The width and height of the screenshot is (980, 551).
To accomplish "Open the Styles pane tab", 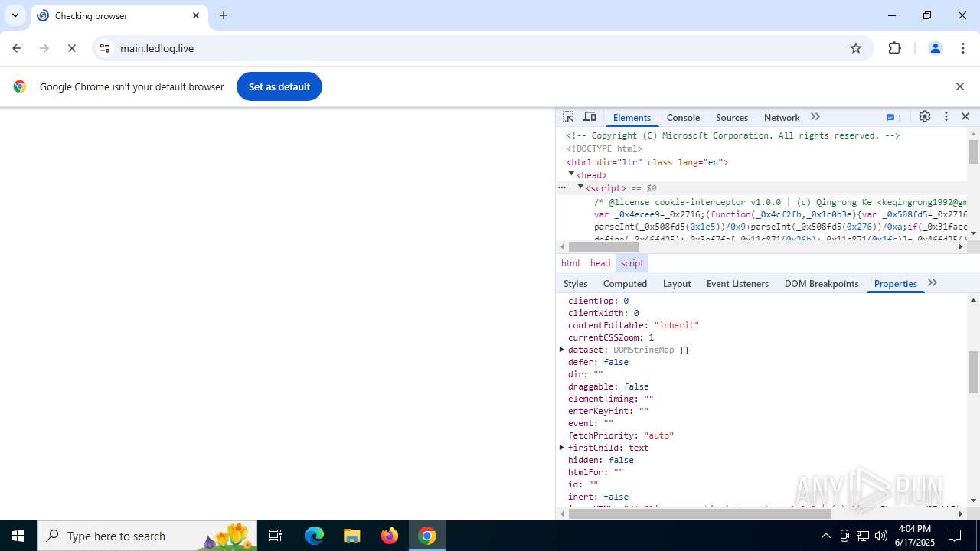I will tap(575, 283).
